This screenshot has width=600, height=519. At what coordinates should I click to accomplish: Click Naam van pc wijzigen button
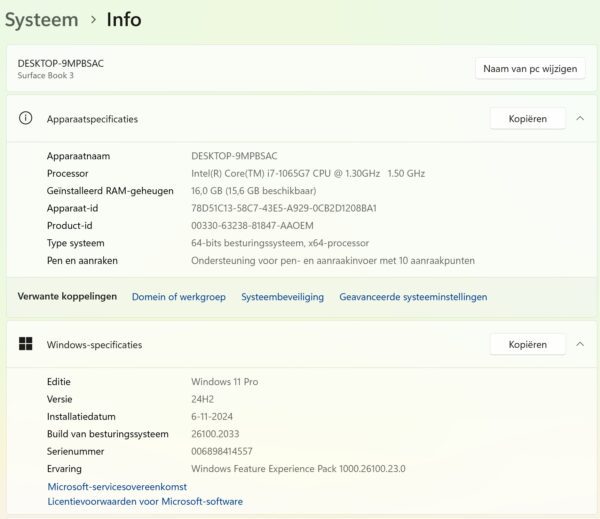coord(530,69)
